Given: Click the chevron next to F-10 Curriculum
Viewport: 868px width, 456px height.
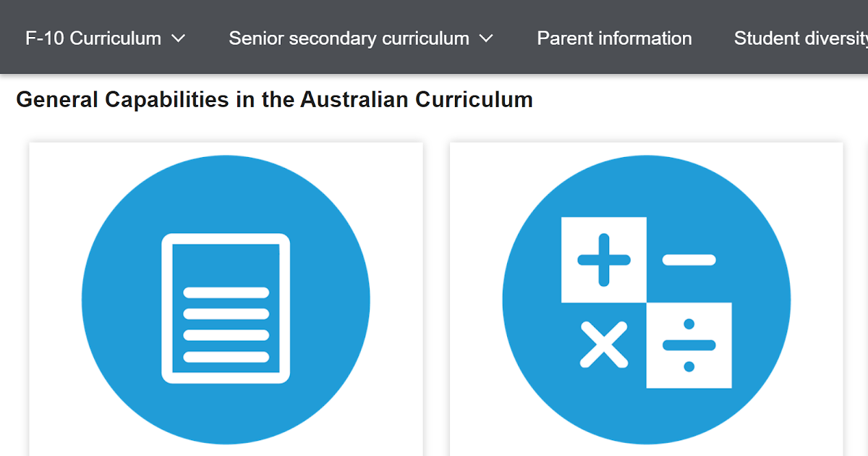Looking at the screenshot, I should 179,38.
